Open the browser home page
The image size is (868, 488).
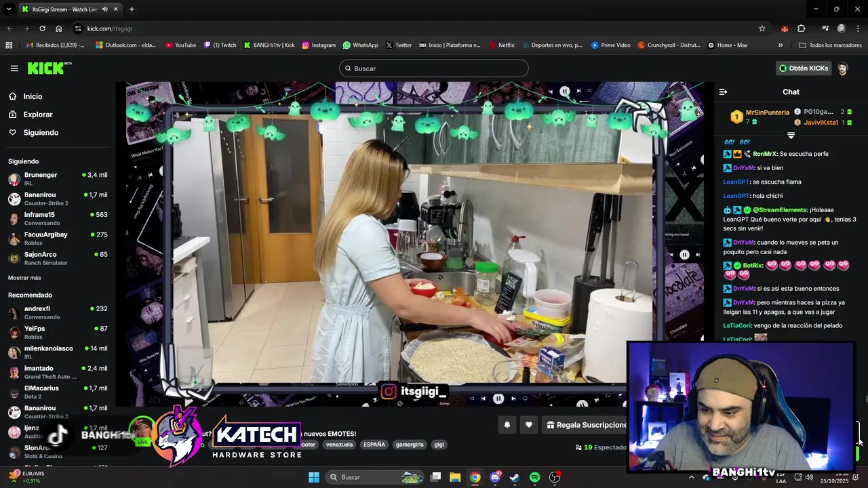pyautogui.click(x=59, y=28)
